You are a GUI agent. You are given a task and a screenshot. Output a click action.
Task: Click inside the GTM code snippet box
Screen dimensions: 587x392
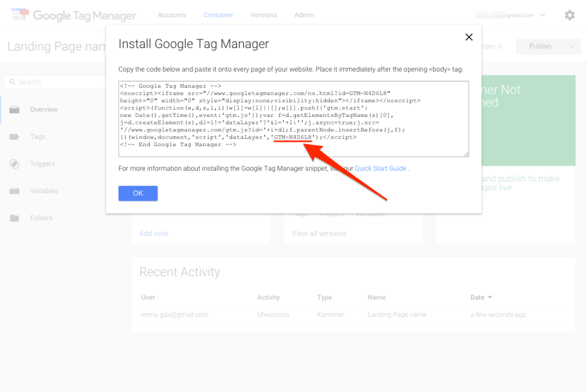(293, 119)
